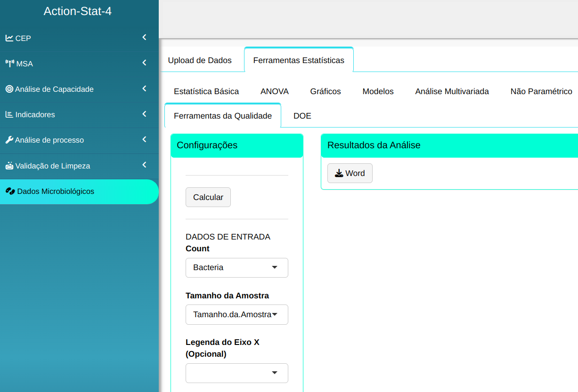Open the Count dropdown showing Bacteria

(236, 267)
